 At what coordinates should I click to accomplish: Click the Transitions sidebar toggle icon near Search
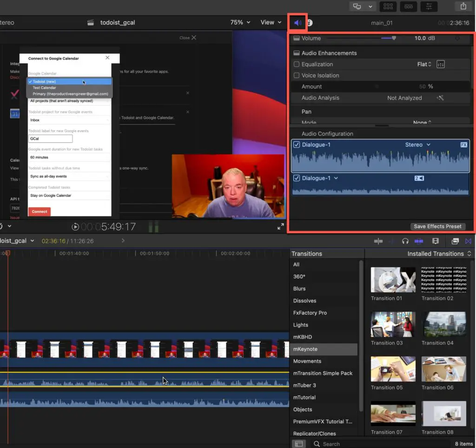tap(299, 444)
